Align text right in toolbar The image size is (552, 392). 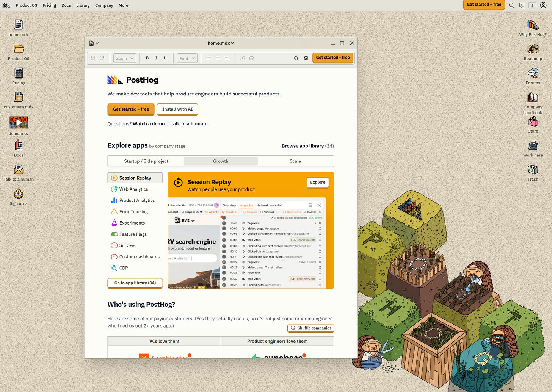[x=227, y=58]
